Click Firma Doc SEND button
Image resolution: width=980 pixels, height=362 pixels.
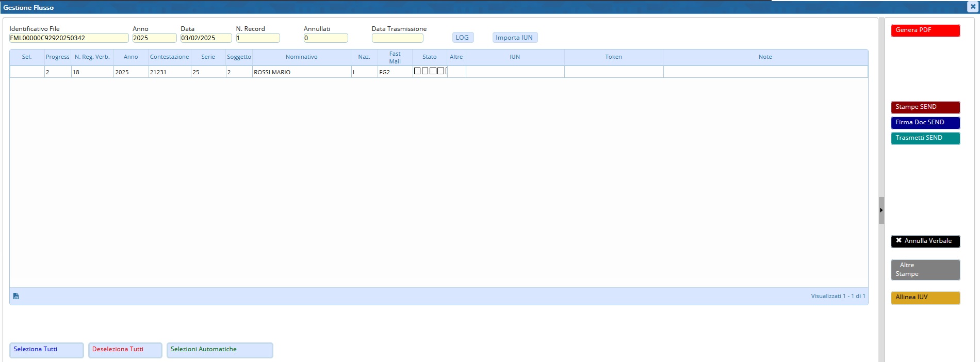925,123
